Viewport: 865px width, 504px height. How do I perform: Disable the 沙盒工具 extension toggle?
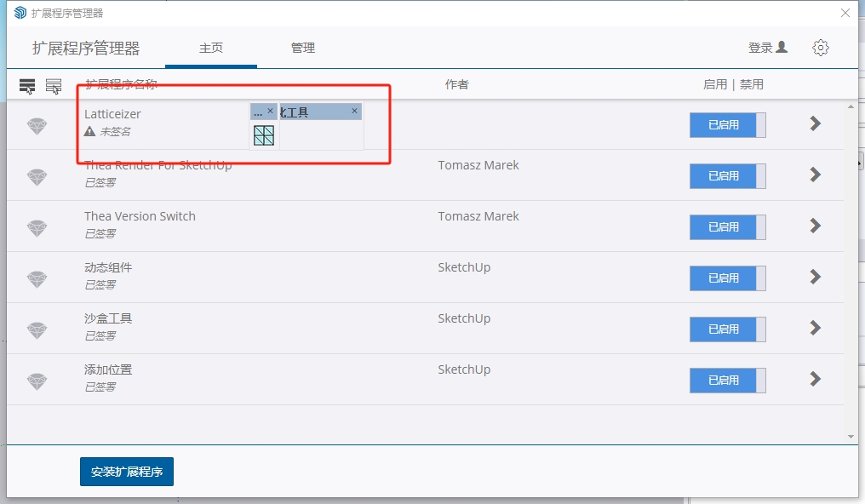(x=728, y=329)
